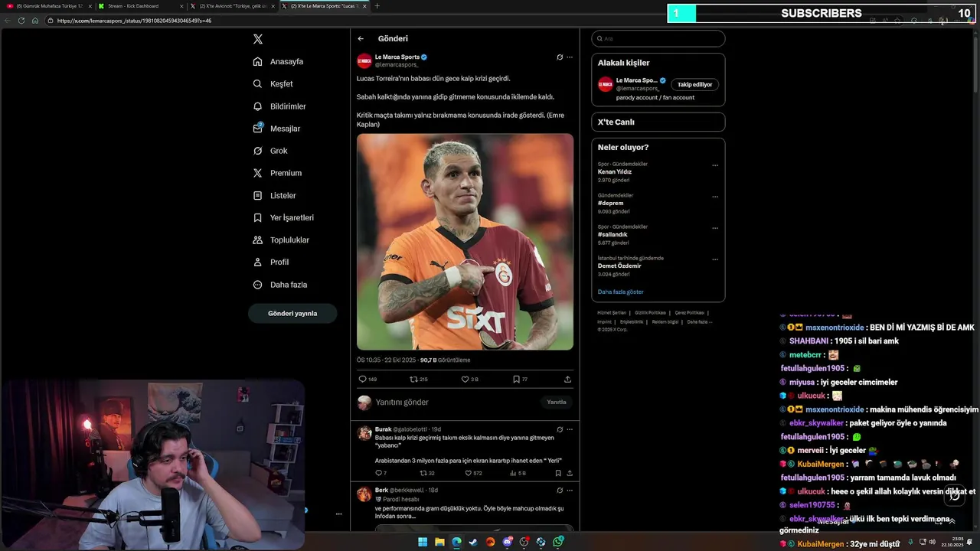Open options for #deprem trend

point(715,197)
